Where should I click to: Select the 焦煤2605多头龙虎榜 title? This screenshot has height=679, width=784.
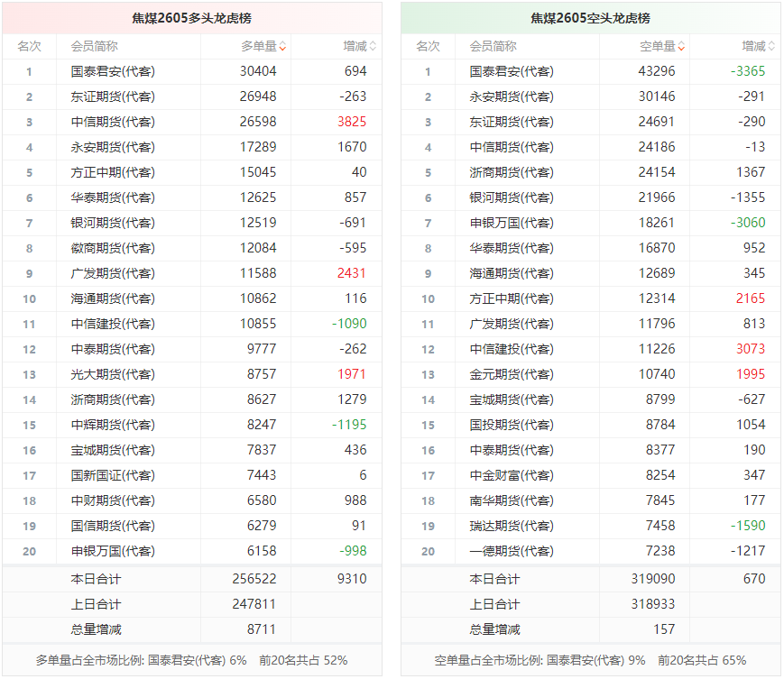pos(192,19)
